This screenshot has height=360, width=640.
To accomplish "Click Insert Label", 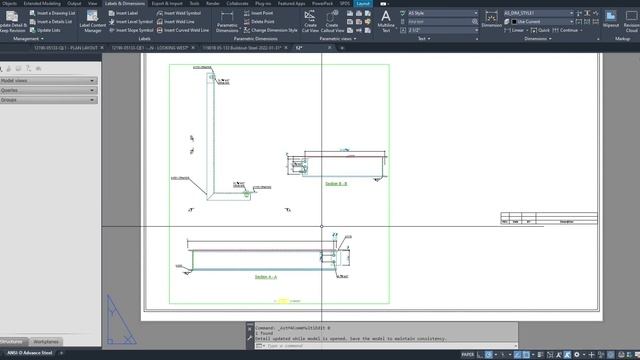I will click(x=123, y=13).
